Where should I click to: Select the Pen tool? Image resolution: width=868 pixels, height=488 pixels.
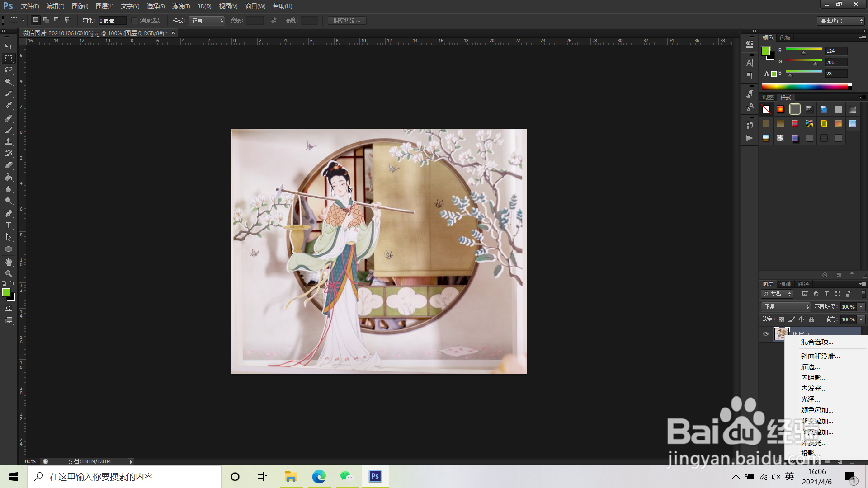(x=9, y=213)
